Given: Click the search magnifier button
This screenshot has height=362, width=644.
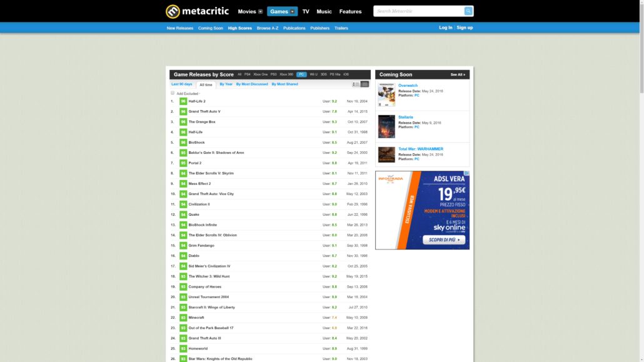Looking at the screenshot, I should click(x=468, y=11).
